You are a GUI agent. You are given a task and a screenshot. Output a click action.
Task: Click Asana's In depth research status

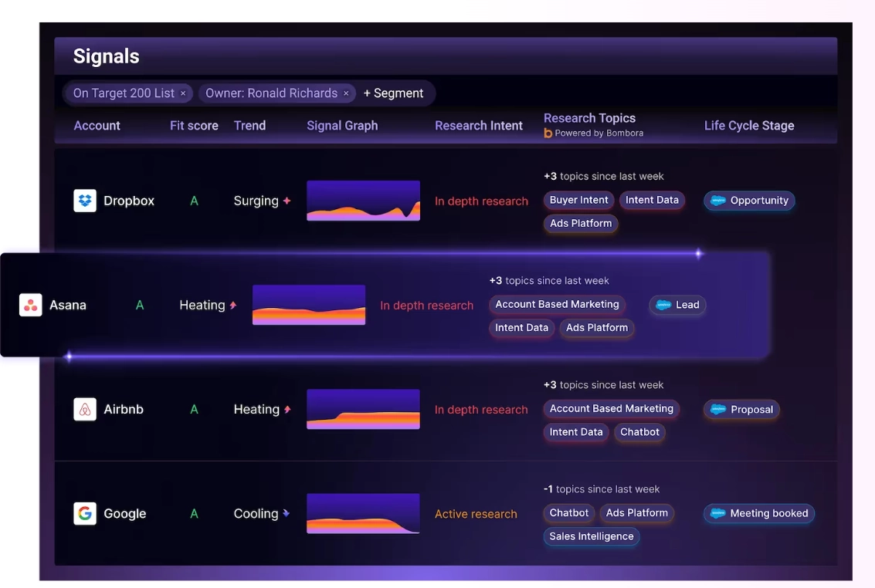point(427,306)
